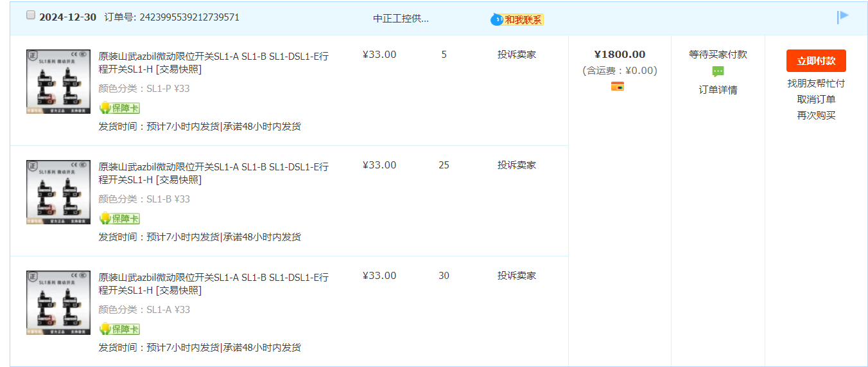Viewport: 868px width, 367px height.
Task: Click unit price ¥33.00 of SL1-P item
Action: (x=379, y=55)
